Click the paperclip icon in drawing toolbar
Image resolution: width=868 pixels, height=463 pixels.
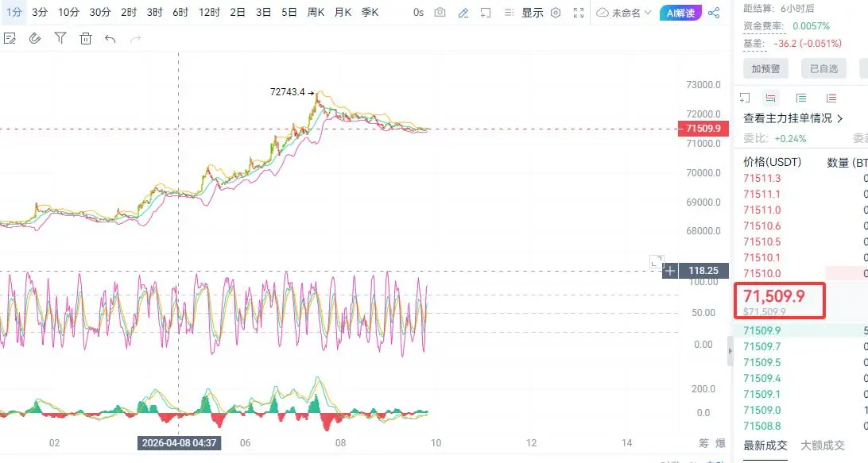35,38
